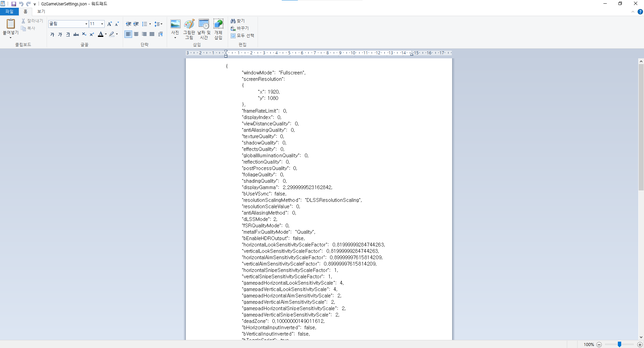The width and height of the screenshot is (644, 348).
Task: Expand the bullet list style dropdown
Action: coord(150,24)
